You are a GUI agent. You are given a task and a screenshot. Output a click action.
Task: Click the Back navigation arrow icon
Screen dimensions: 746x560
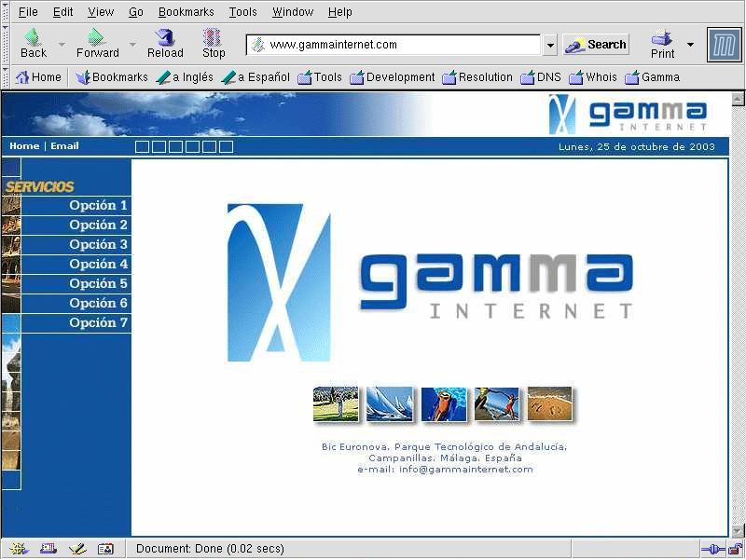click(x=33, y=38)
